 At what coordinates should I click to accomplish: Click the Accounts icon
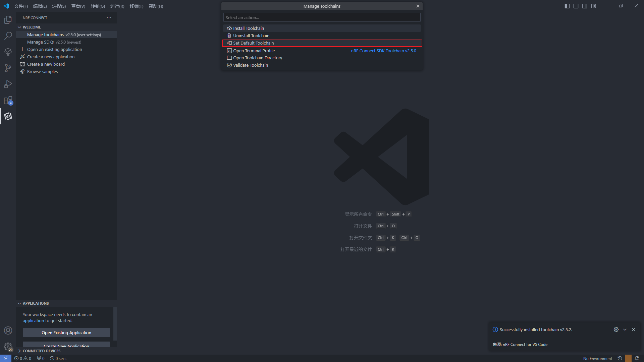pos(8,330)
